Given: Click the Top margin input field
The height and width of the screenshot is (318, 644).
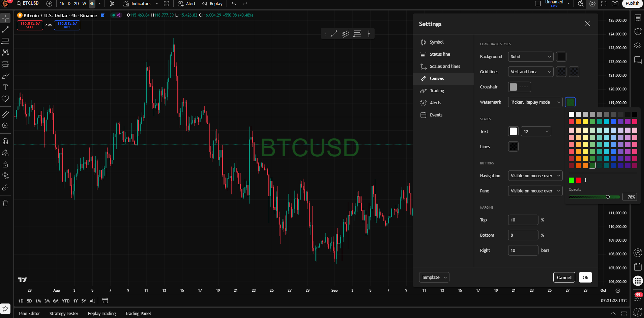Looking at the screenshot, I should click(x=523, y=220).
